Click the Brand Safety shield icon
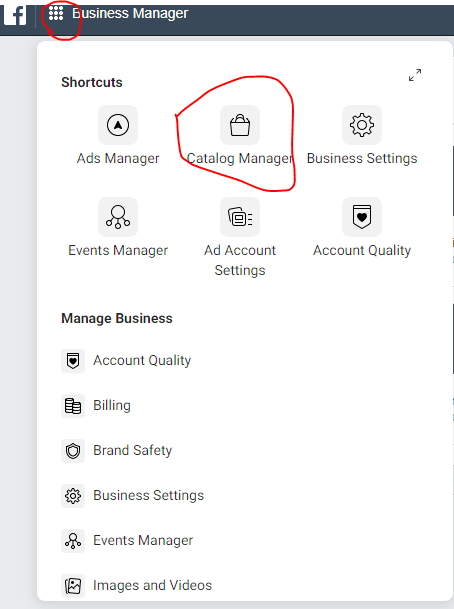The image size is (454, 609). [73, 451]
